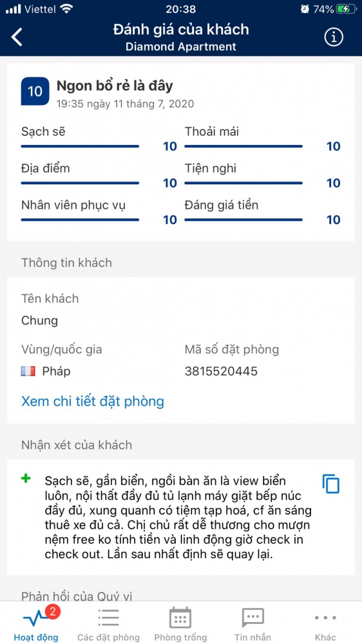Open the Tin nhắn message icon
This screenshot has width=362, height=644.
pos(252,618)
